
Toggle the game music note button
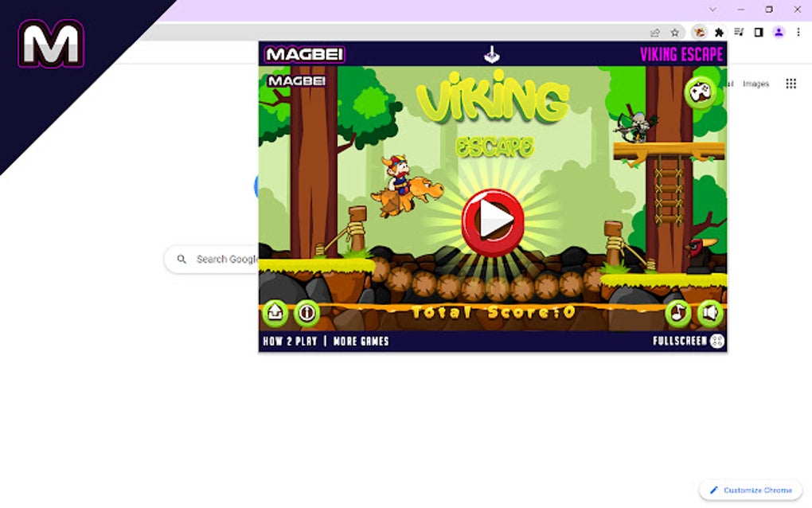[677, 313]
